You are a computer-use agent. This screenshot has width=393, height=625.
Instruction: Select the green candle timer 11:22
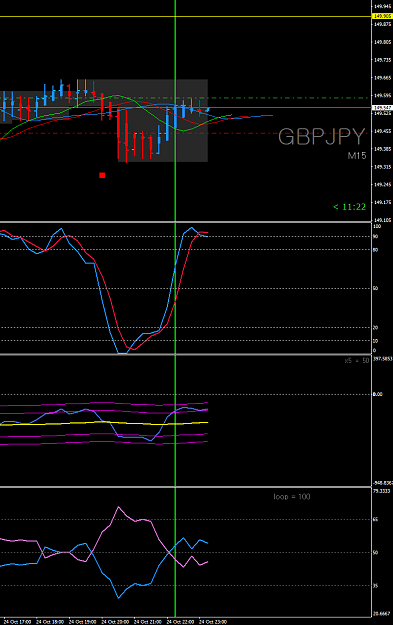pos(350,206)
